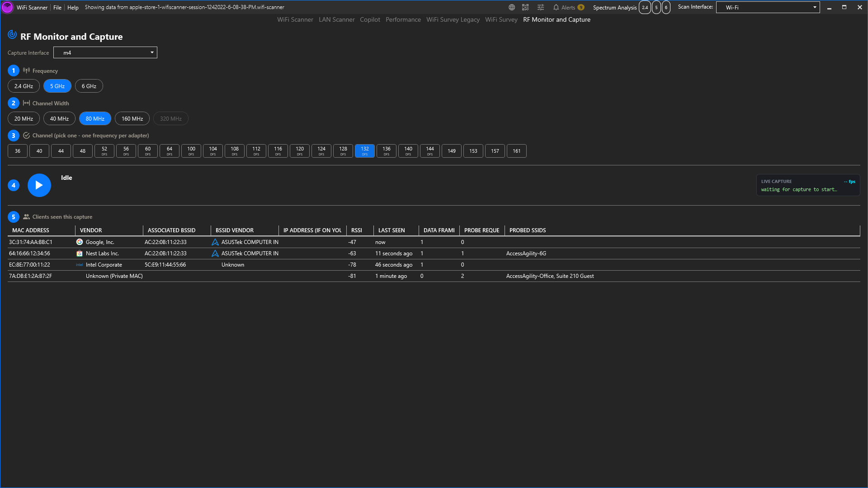The width and height of the screenshot is (868, 488).
Task: Select client row EC:8E:77:00:11:22
Action: click(x=434, y=265)
